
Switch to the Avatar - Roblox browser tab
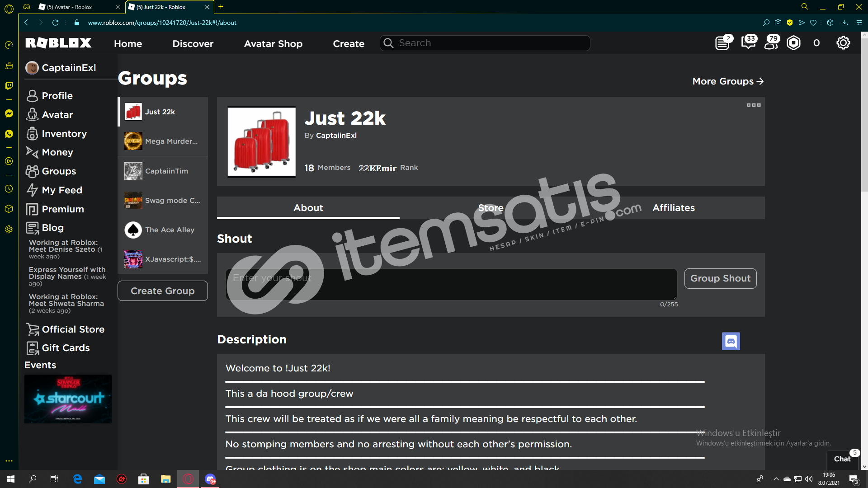click(x=79, y=7)
